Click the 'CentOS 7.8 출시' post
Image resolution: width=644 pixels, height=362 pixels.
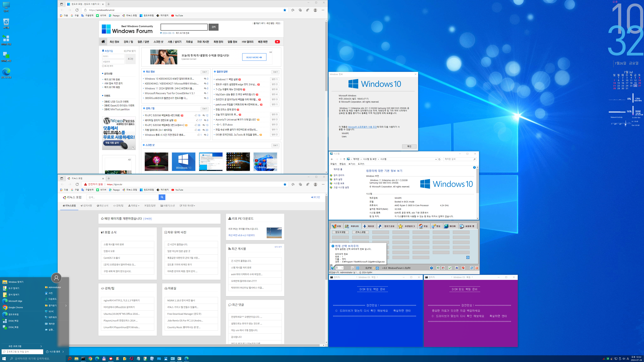112,258
